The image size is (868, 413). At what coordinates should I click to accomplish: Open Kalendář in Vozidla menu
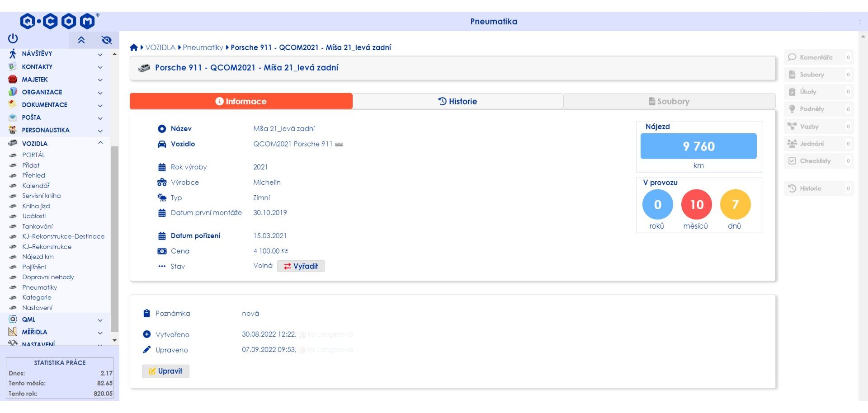coord(36,186)
